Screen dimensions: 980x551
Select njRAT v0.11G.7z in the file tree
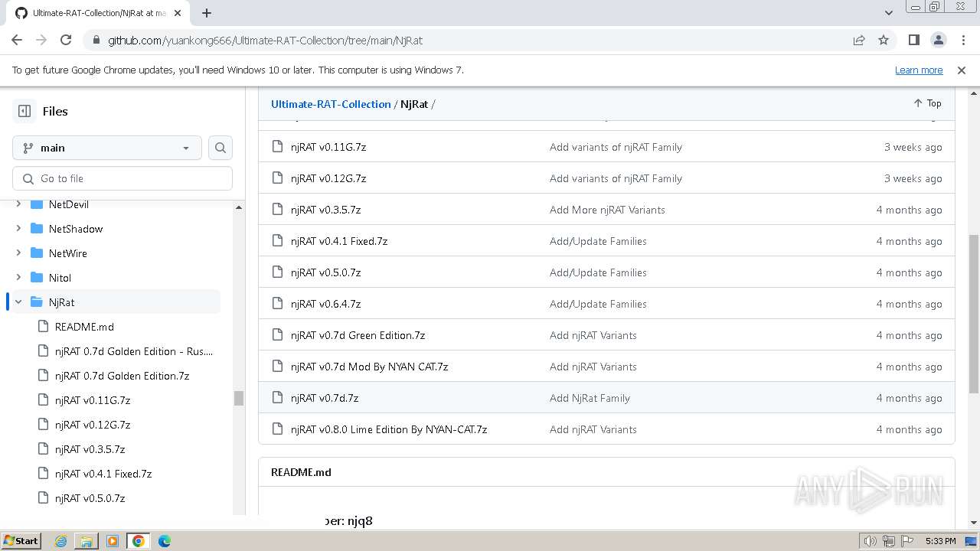[93, 400]
